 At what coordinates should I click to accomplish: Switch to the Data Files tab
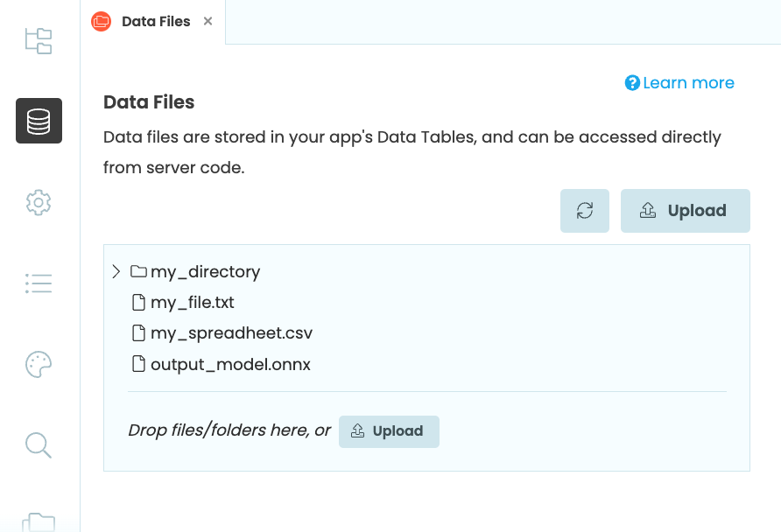pyautogui.click(x=155, y=21)
